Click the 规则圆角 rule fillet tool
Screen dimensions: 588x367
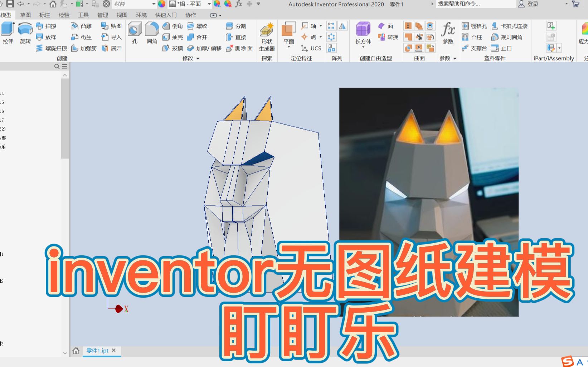(507, 37)
